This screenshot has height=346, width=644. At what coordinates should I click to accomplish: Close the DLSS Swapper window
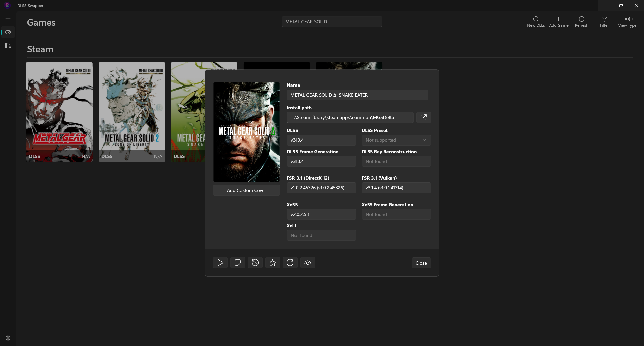[x=636, y=5]
